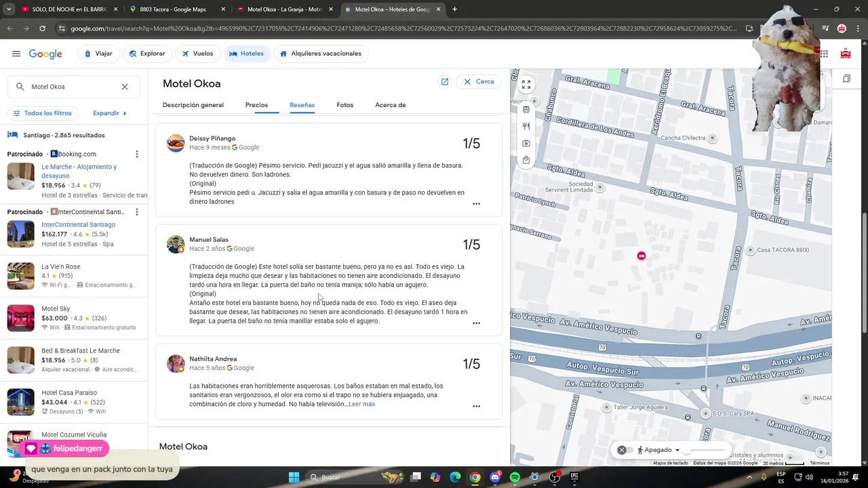
Task: Open options for Booking.com sponsored listing
Action: [136, 154]
